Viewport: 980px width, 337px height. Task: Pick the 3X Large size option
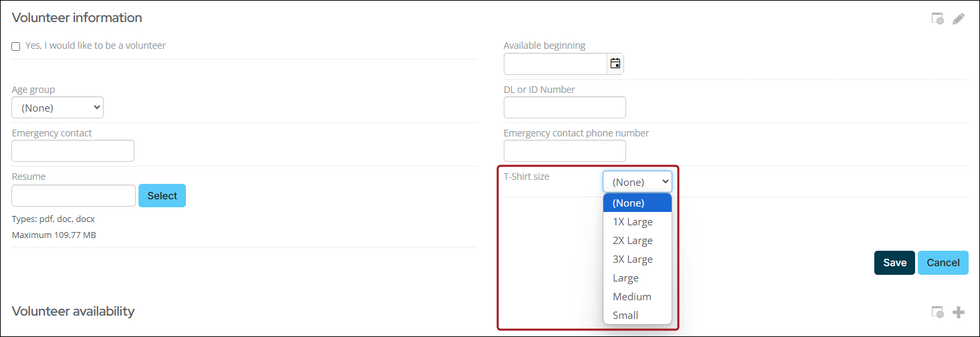point(632,259)
